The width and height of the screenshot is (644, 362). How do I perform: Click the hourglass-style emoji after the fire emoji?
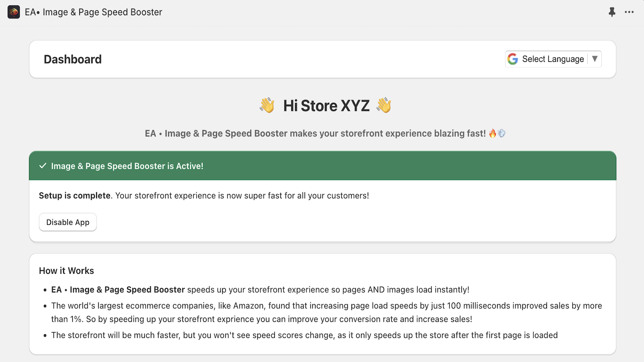(502, 133)
